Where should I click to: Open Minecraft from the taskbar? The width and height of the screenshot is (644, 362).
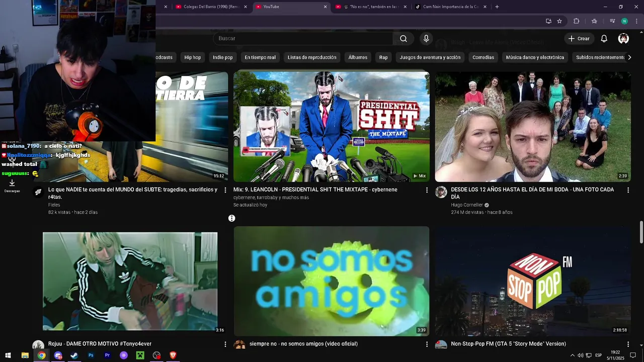140,355
